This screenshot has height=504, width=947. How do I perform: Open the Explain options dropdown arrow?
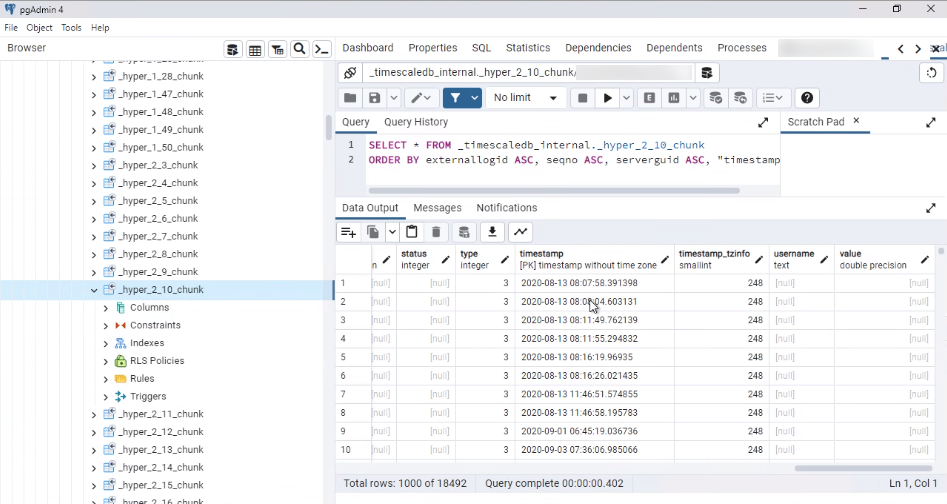pos(693,98)
